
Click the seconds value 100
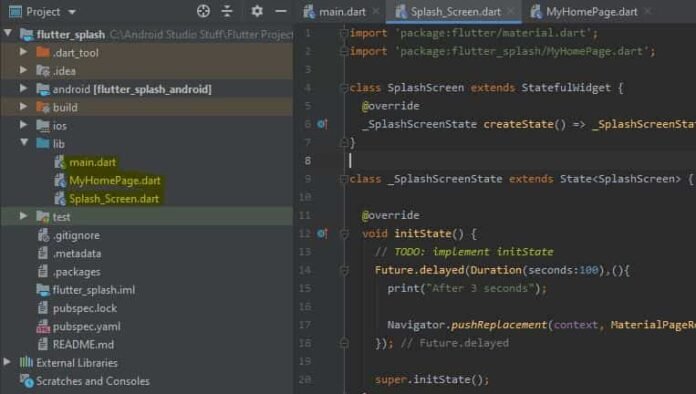coord(589,270)
